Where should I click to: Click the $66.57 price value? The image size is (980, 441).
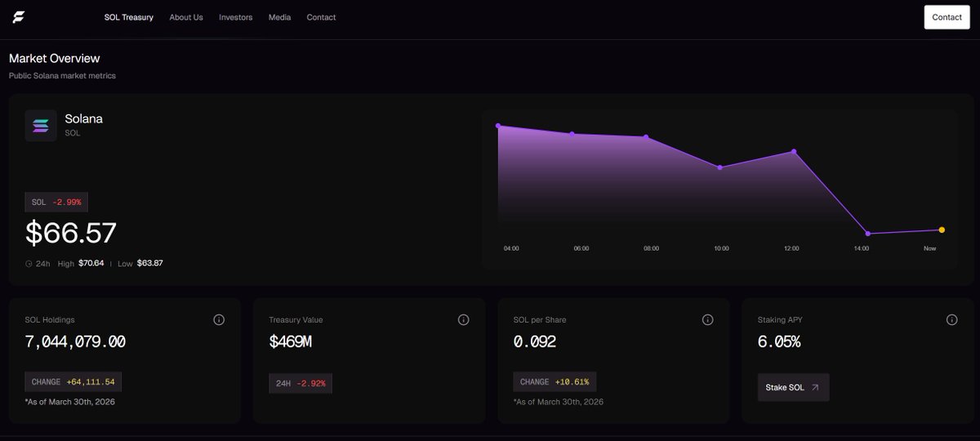point(71,233)
